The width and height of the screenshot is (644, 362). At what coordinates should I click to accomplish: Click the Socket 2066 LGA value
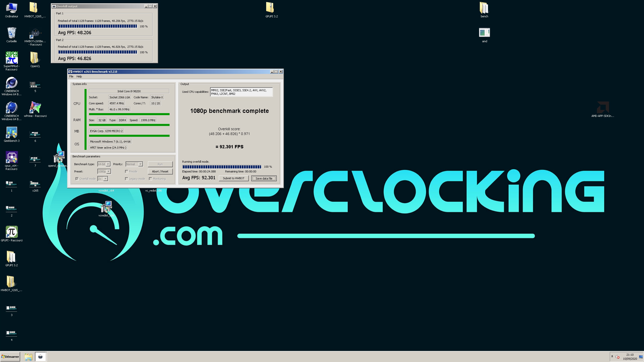coord(120,97)
